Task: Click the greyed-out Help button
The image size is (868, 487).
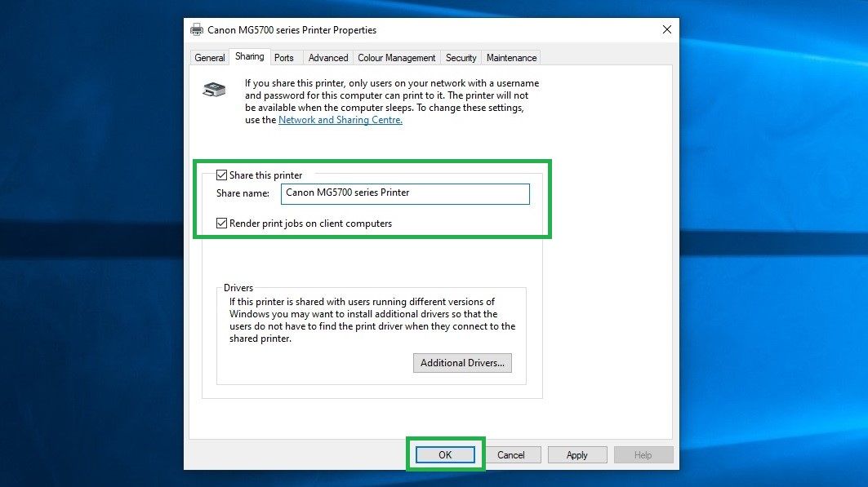Action: click(x=643, y=454)
